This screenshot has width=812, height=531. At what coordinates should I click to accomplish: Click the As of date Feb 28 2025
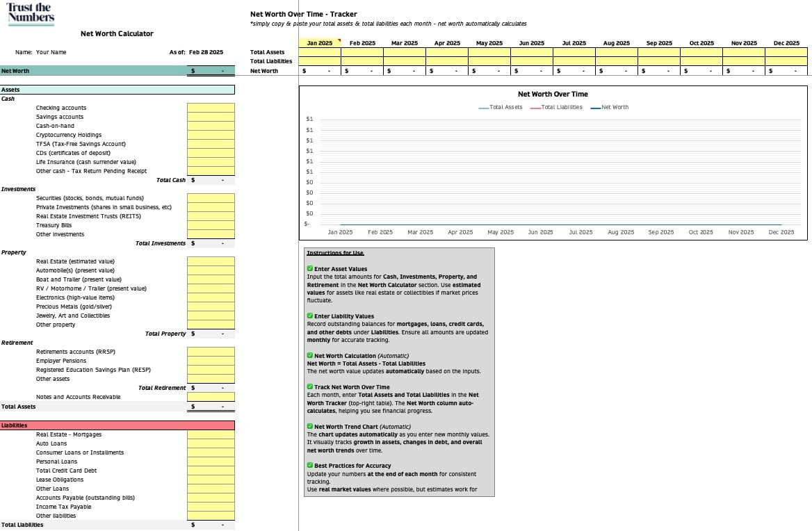coord(206,52)
